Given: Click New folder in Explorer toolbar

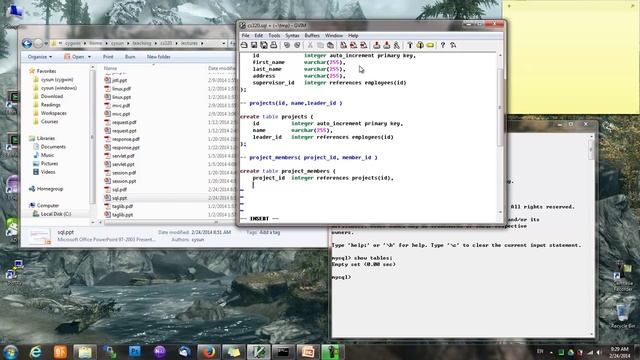Looking at the screenshot, I should pyautogui.click(x=158, y=57).
